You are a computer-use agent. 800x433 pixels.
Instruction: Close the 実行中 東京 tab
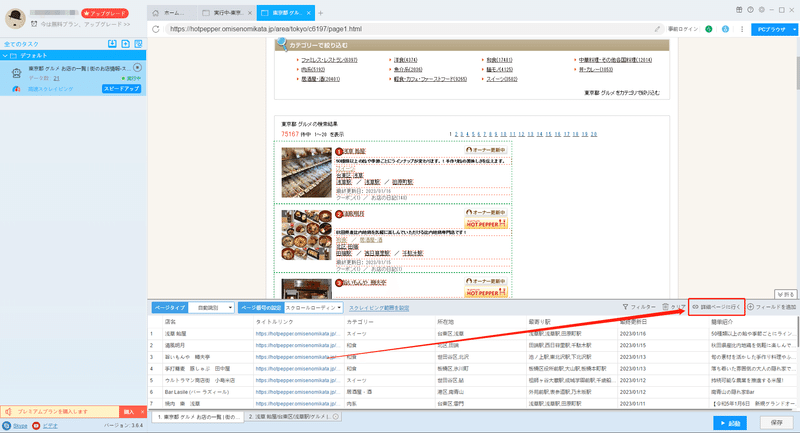coord(250,13)
